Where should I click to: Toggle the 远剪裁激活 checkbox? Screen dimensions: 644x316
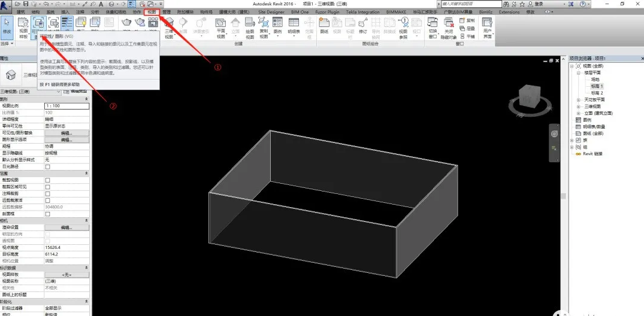click(x=48, y=200)
